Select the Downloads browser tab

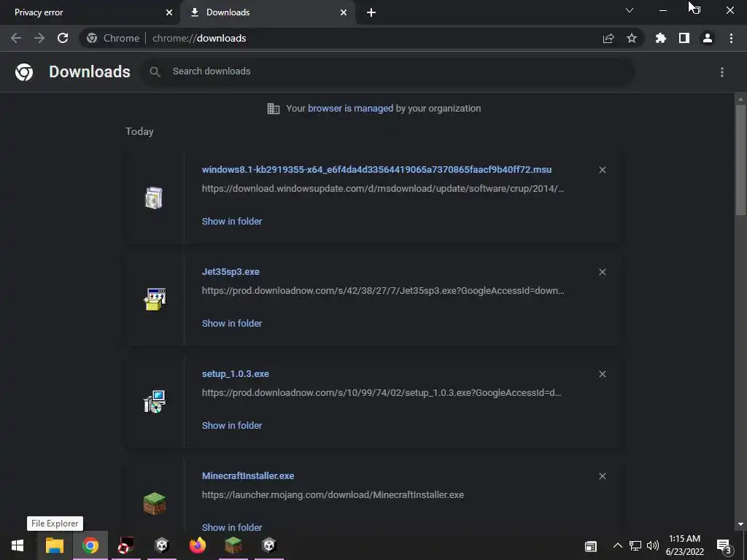(267, 12)
